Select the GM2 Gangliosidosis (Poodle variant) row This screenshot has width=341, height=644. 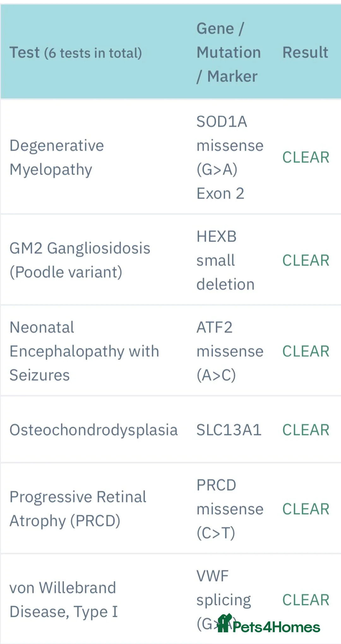(x=80, y=260)
